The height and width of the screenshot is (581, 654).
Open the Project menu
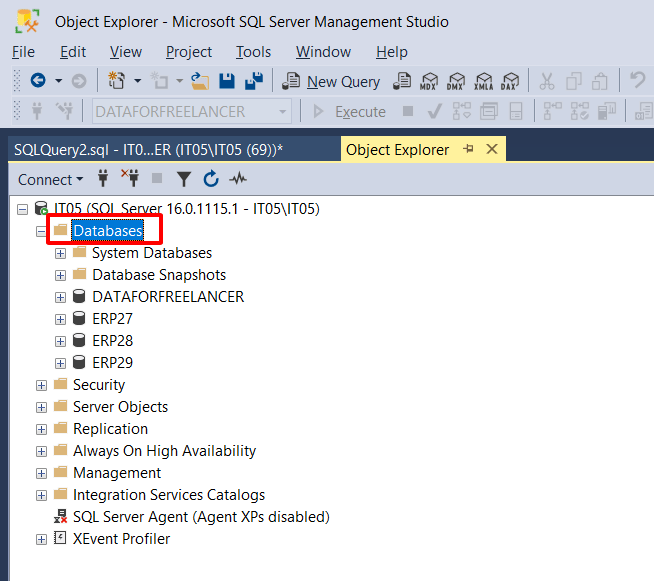pyautogui.click(x=189, y=52)
